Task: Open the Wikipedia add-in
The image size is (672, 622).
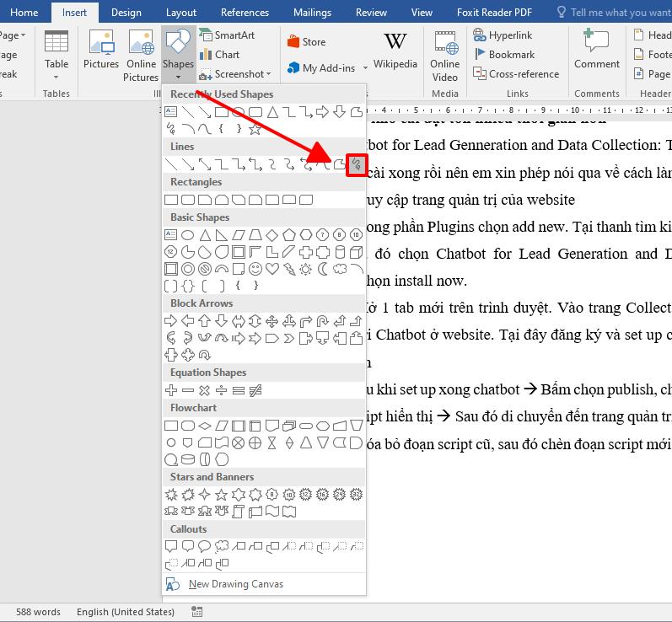Action: coord(395,51)
